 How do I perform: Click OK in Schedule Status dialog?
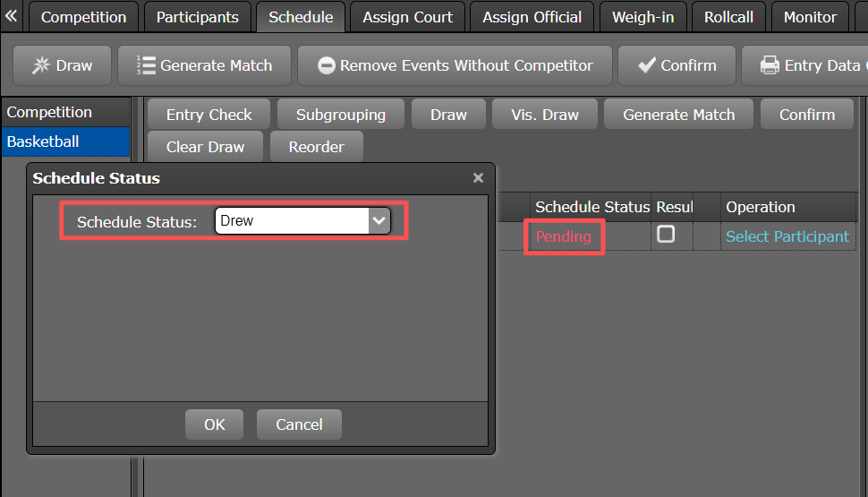pyautogui.click(x=215, y=424)
